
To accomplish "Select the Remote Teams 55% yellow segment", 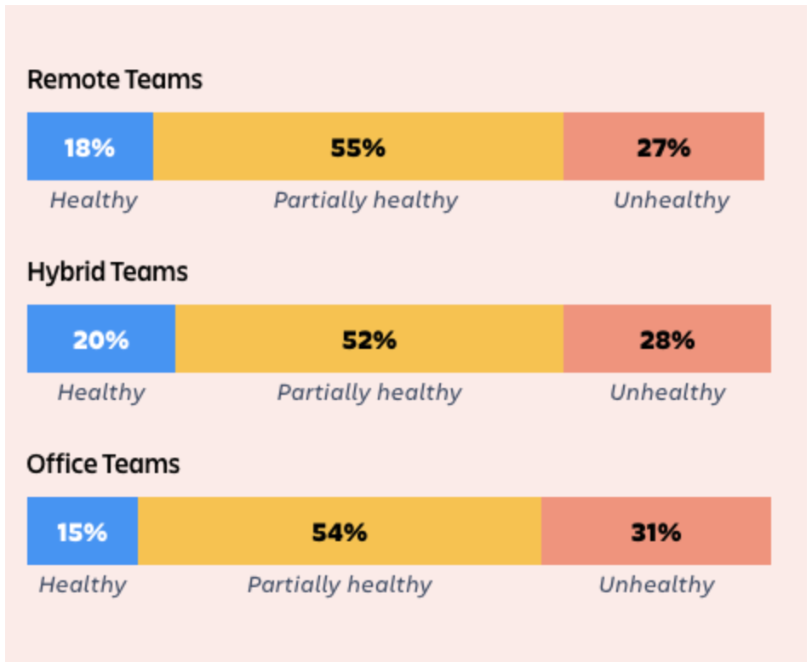I will coord(358,146).
